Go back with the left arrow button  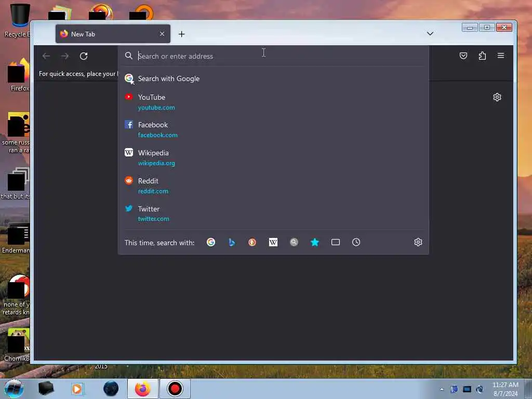[x=46, y=56]
